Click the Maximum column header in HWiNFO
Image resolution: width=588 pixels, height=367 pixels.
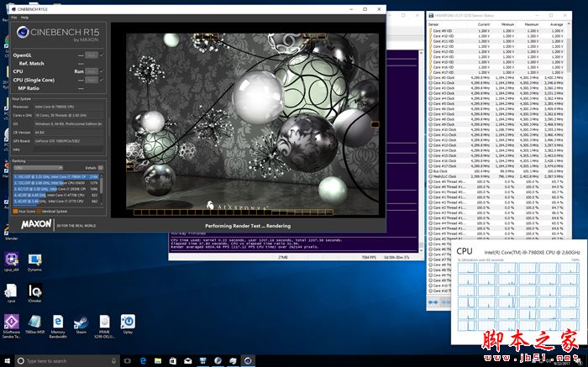click(x=532, y=24)
